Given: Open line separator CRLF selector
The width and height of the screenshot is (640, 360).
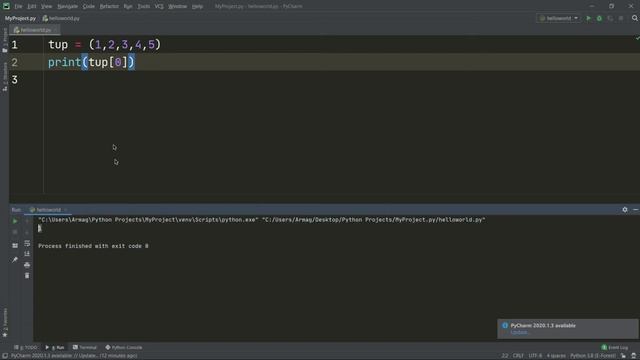Looking at the screenshot, I should click(x=518, y=356).
